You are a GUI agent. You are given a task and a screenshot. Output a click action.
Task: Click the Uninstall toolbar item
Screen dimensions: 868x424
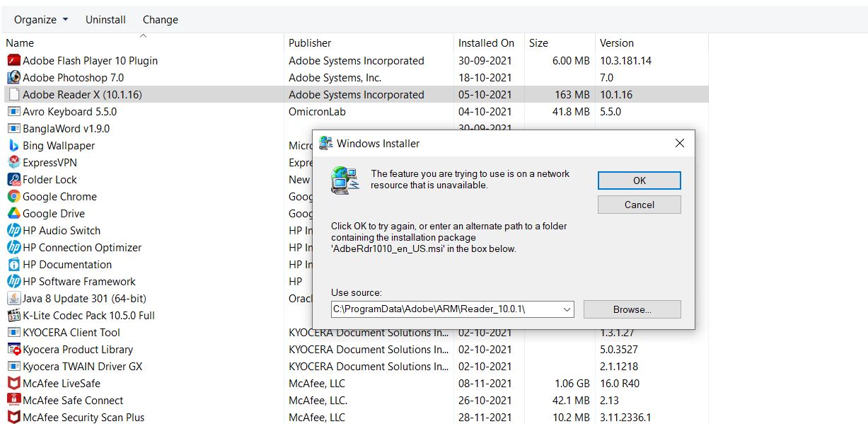pos(105,20)
